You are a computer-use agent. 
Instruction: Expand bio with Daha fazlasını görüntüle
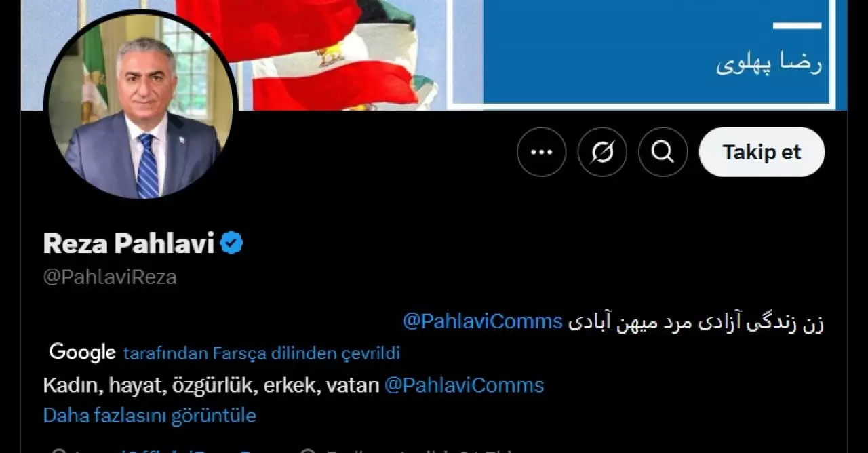coord(150,415)
